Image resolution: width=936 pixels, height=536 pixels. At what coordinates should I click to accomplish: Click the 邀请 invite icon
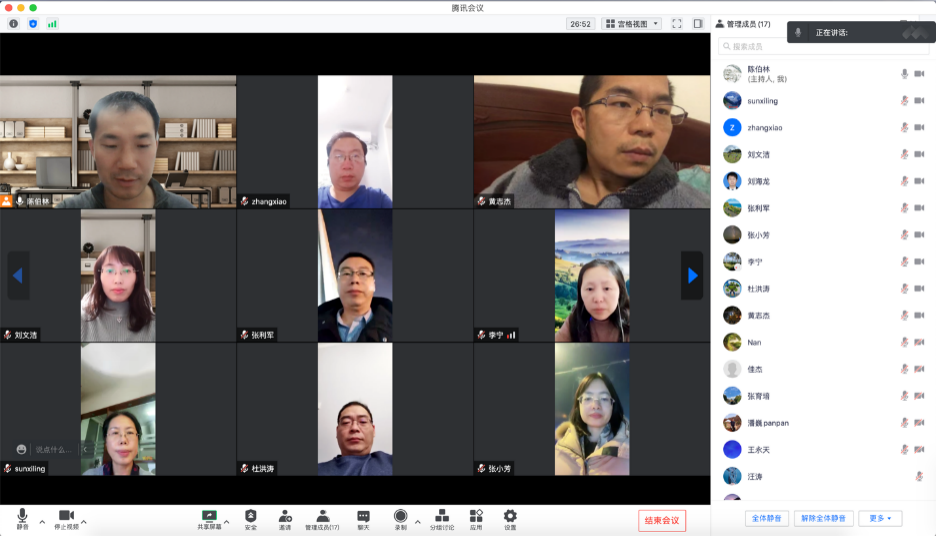click(x=285, y=516)
